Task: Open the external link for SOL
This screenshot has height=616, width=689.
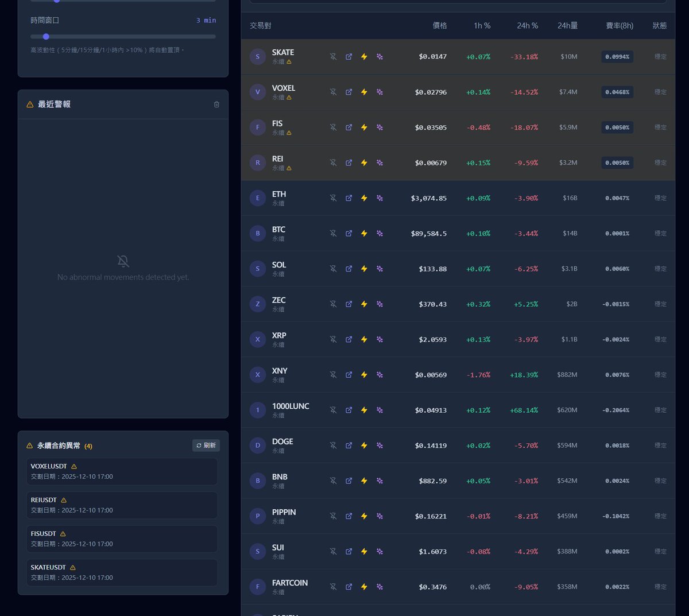Action: point(349,268)
